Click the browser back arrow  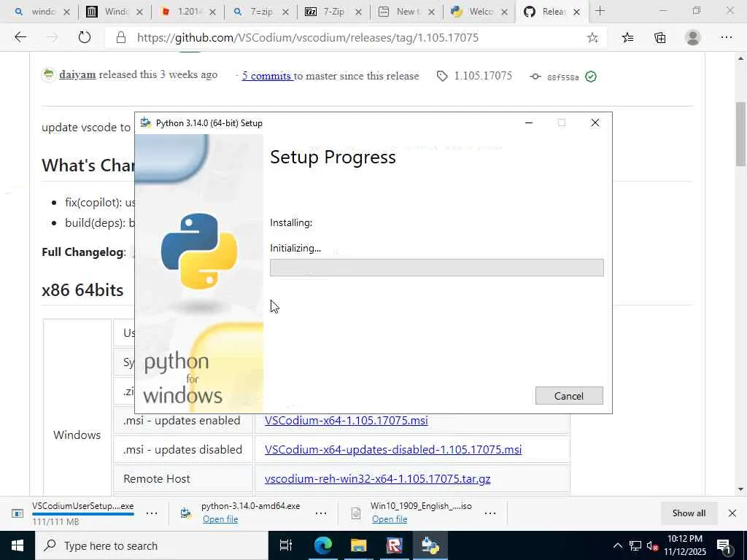20,37
